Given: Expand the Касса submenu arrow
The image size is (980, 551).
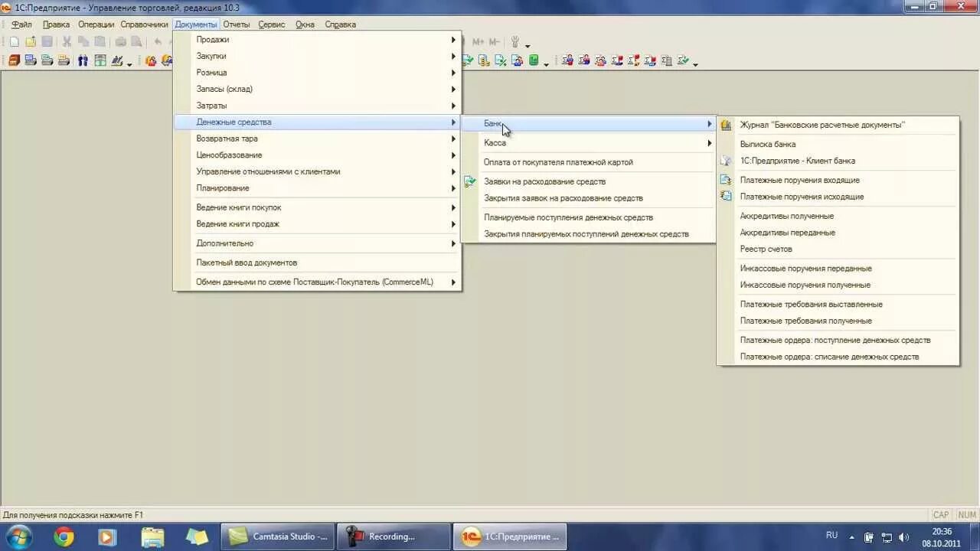Looking at the screenshot, I should pos(710,143).
